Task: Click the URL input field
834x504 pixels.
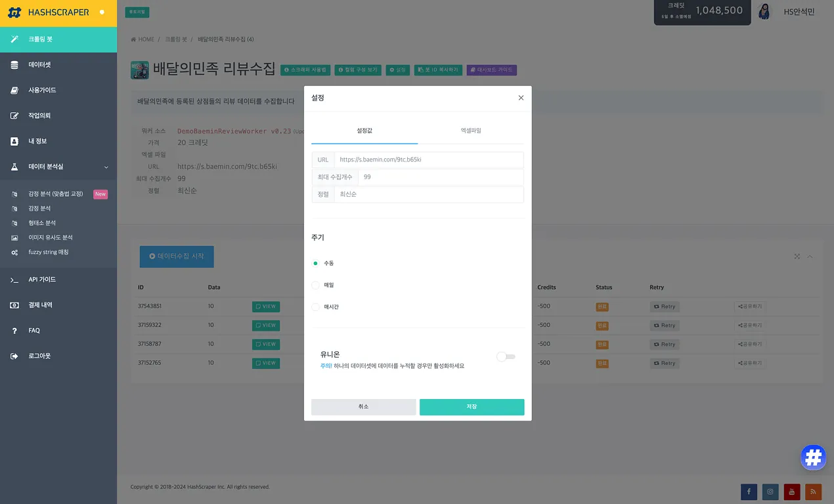Action: 428,160
